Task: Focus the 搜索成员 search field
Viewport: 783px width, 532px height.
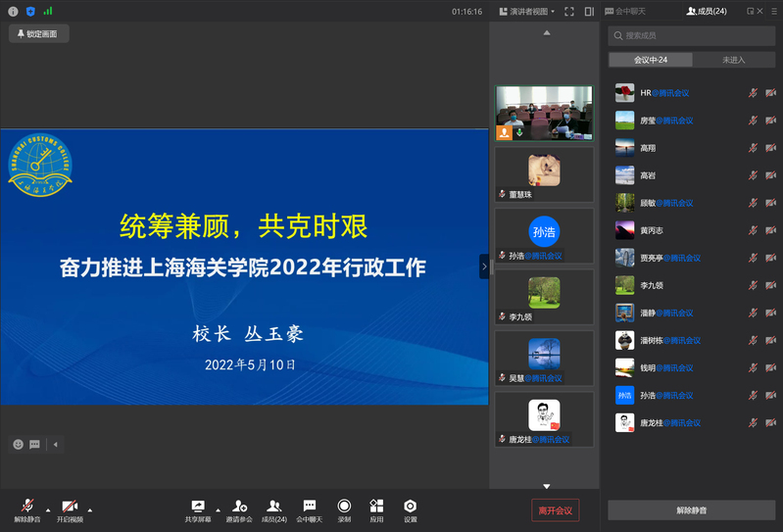Action: pos(692,36)
